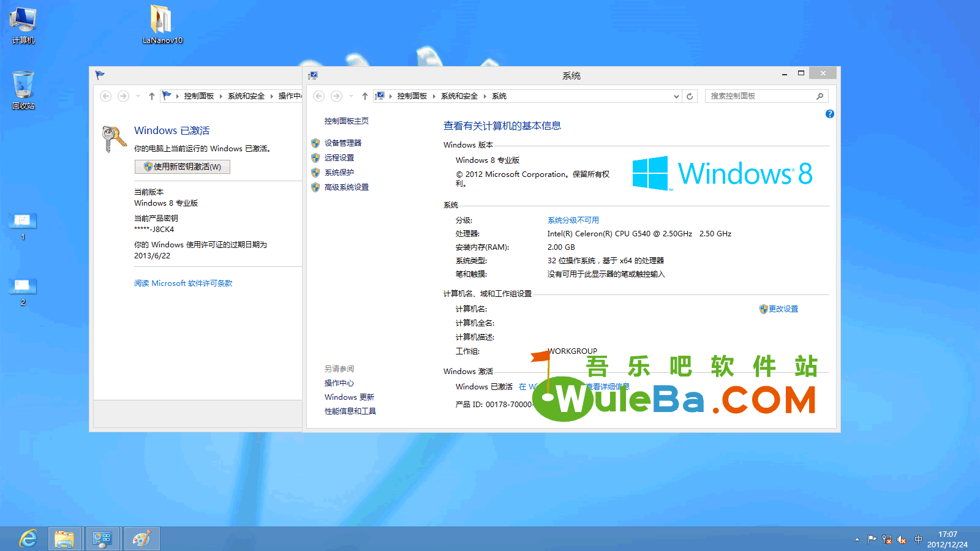Click flag icon in activation window title

coord(100,75)
